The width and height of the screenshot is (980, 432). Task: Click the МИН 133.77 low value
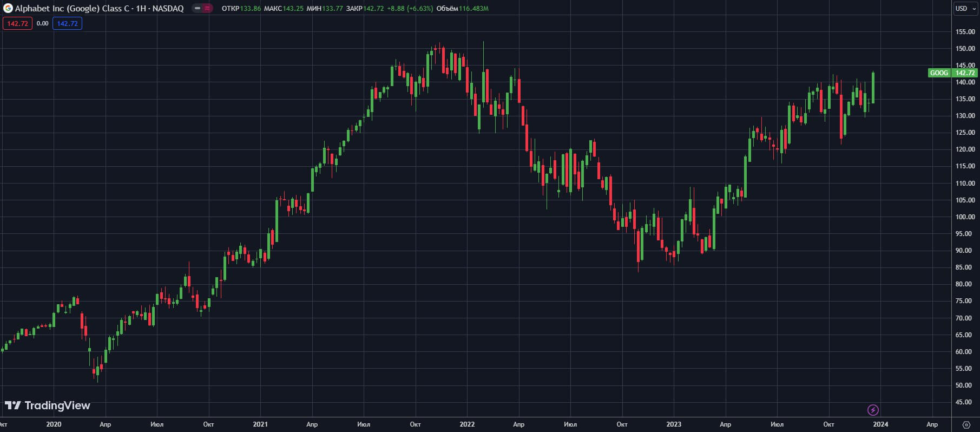pyautogui.click(x=325, y=9)
